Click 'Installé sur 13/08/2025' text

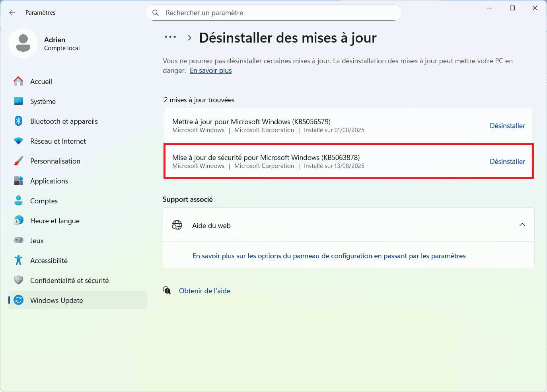(x=334, y=166)
